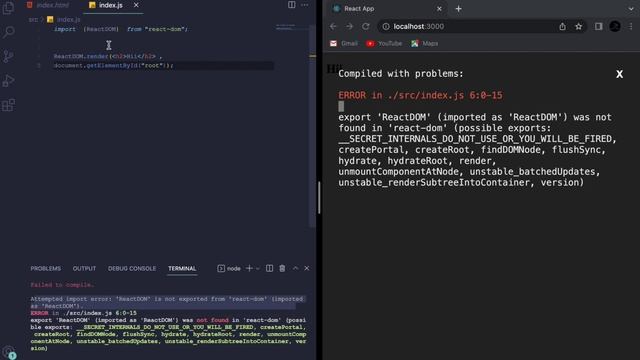The image size is (640, 360).
Task: Open the Manage gear at activity bar bottom
Action: [8, 352]
